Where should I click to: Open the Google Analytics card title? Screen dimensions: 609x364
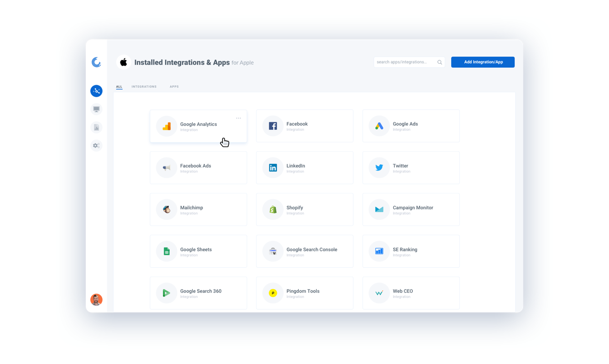199,125
